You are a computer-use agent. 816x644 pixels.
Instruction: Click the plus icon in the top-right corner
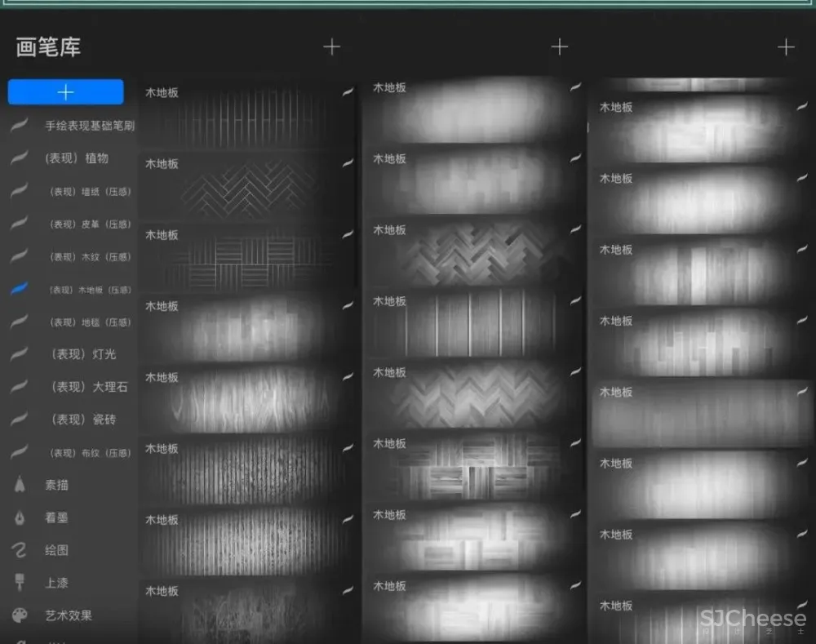coord(786,47)
